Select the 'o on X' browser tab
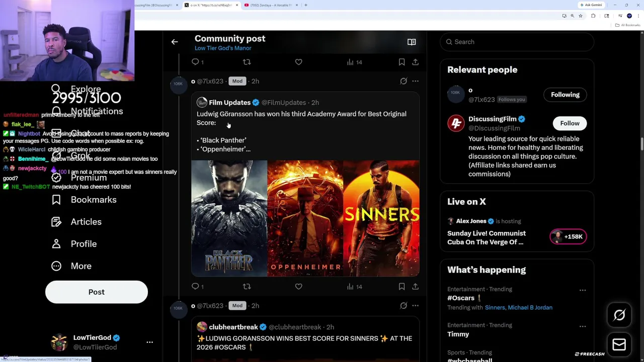Viewport: 644px width, 362px height. (211, 5)
